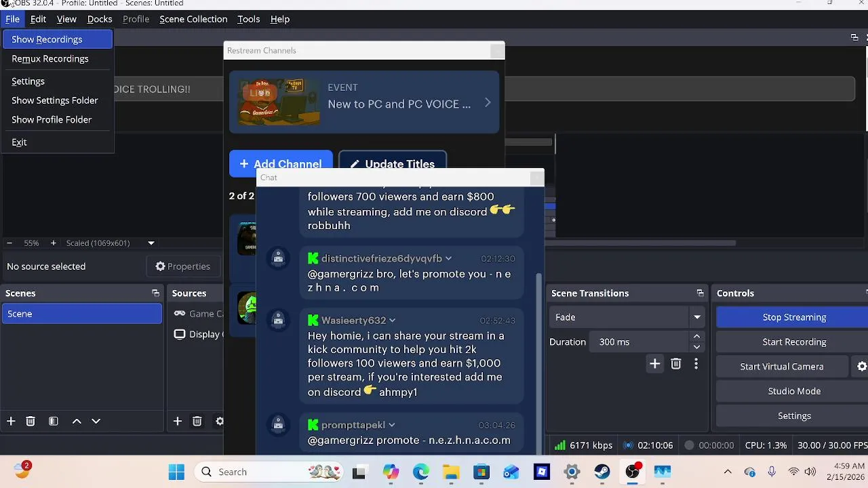
Task: Open the Edit menu
Action: pyautogui.click(x=38, y=19)
